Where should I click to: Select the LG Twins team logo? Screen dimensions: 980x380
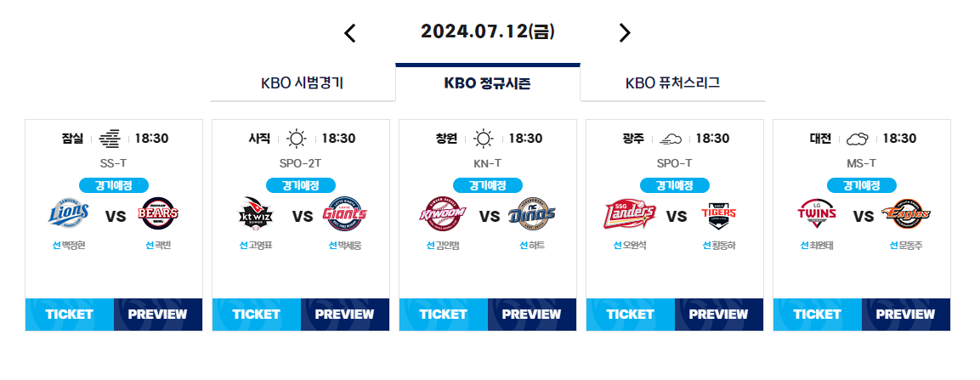(817, 214)
